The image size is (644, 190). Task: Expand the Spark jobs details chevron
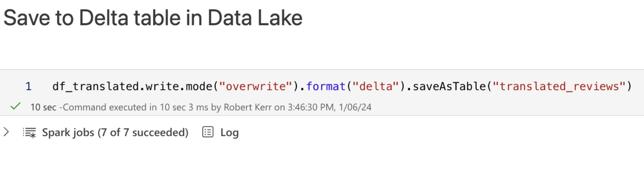(6, 132)
